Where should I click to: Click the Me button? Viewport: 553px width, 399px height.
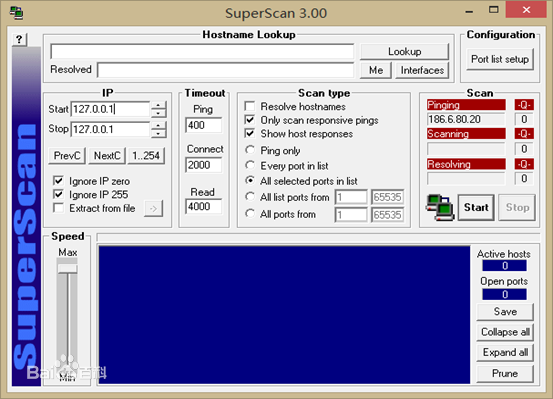(x=376, y=70)
